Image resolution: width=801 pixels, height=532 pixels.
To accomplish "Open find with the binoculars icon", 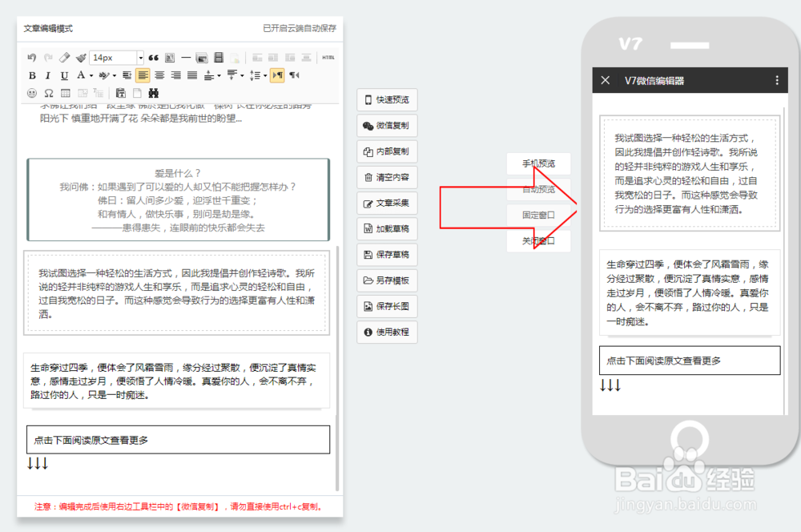I will 155,93.
